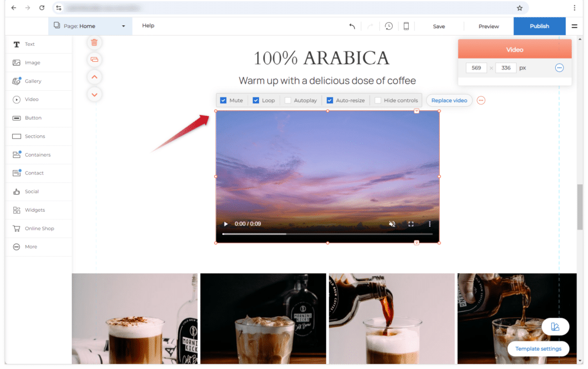
Task: Click the move section down arrow
Action: [x=94, y=94]
